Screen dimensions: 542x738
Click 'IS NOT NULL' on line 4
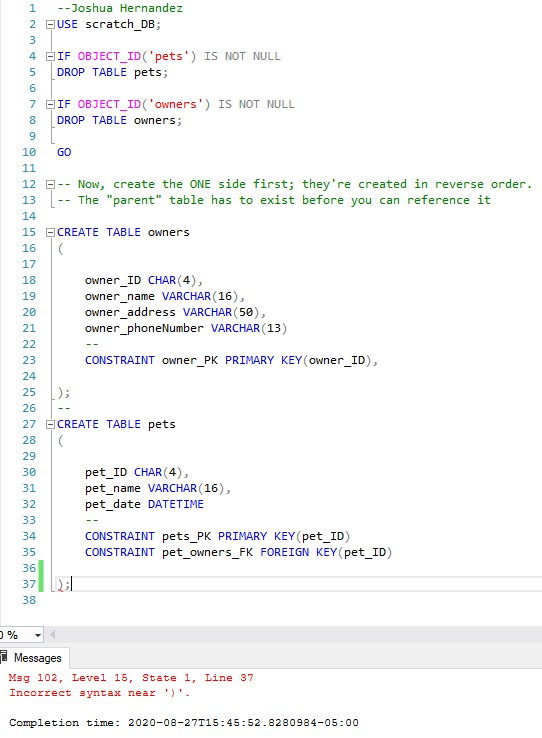point(242,56)
